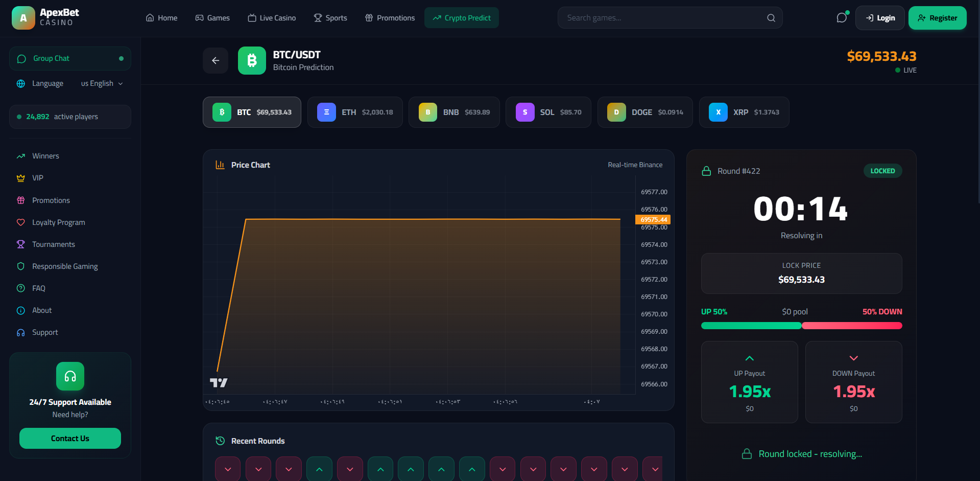This screenshot has height=481, width=980.
Task: Click the 00:14 countdown timer
Action: point(801,209)
